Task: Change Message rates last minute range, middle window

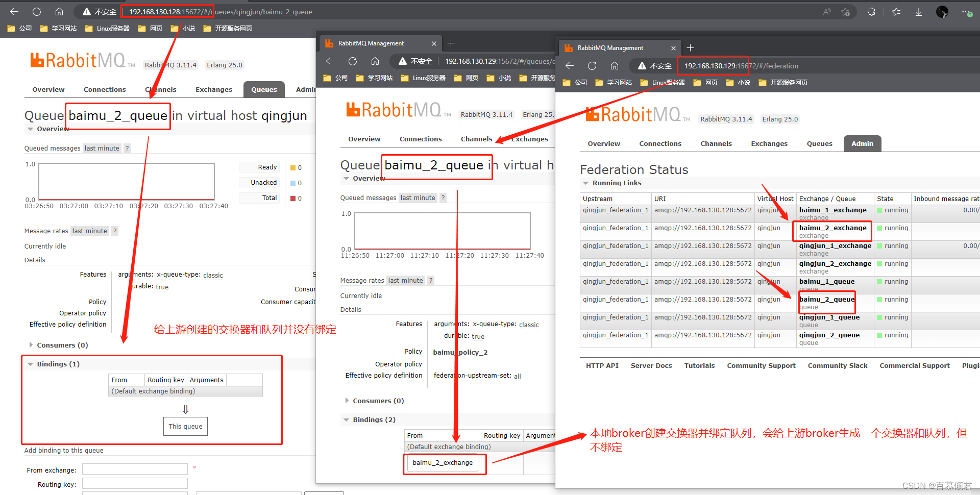Action: (x=405, y=281)
